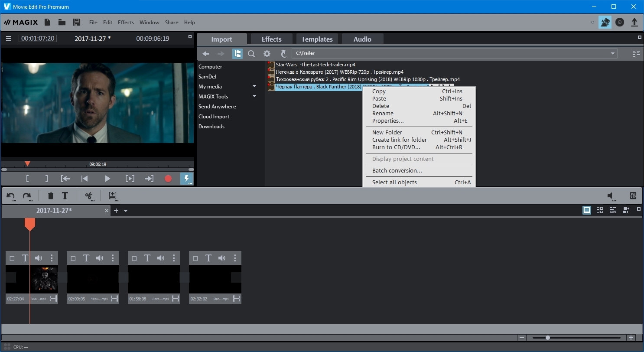Screen dimensions: 644x352
Task: Open preview monitor hamburger menu
Action: (8, 39)
